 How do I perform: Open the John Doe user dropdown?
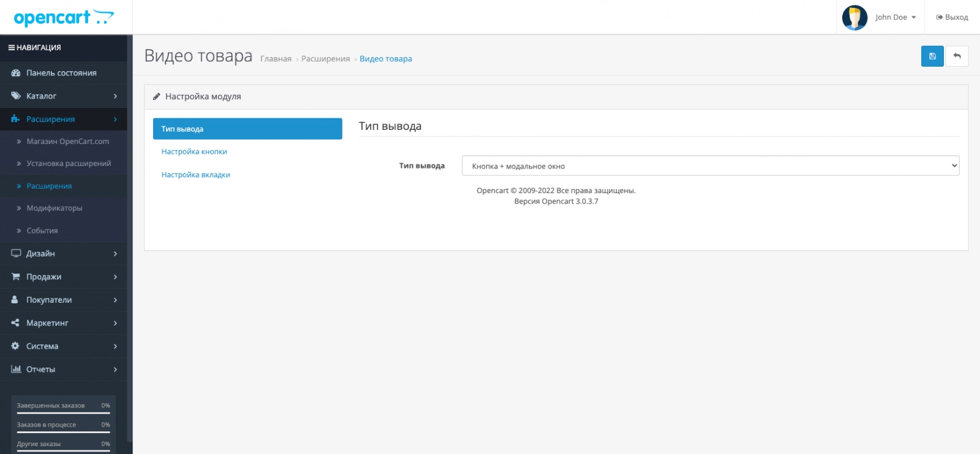895,18
